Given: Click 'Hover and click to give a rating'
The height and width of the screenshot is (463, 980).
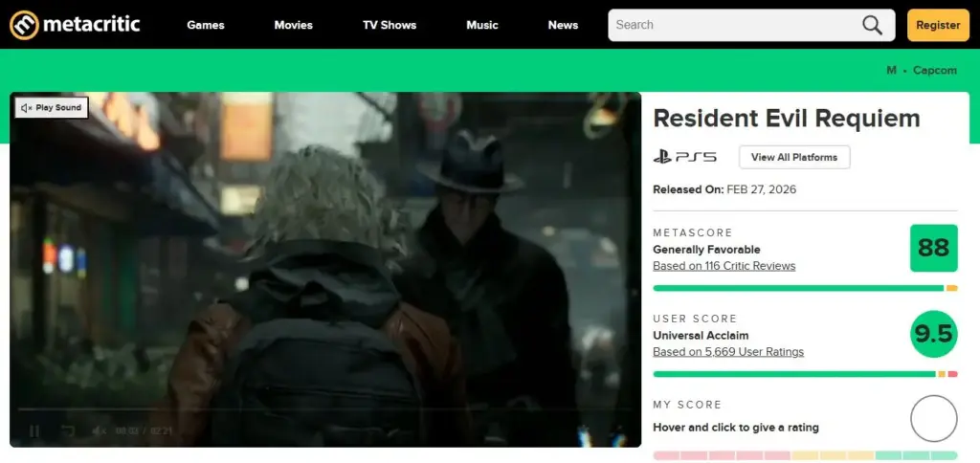Looking at the screenshot, I should [x=736, y=428].
